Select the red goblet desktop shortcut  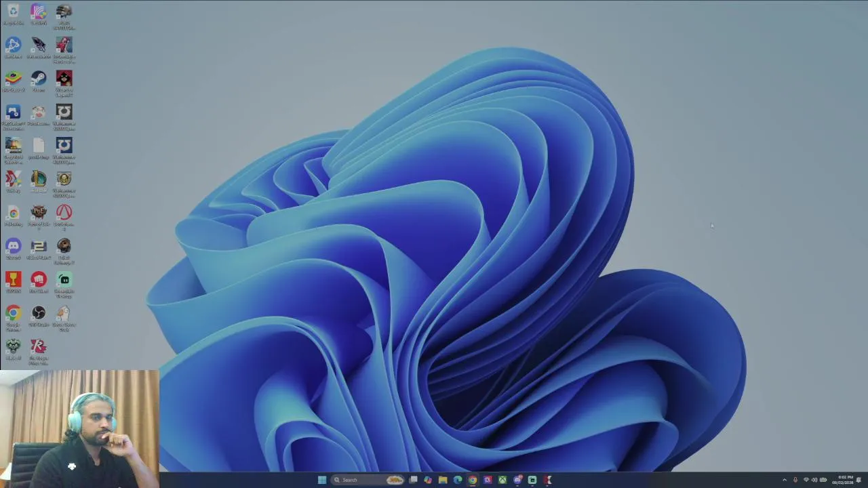(x=13, y=282)
